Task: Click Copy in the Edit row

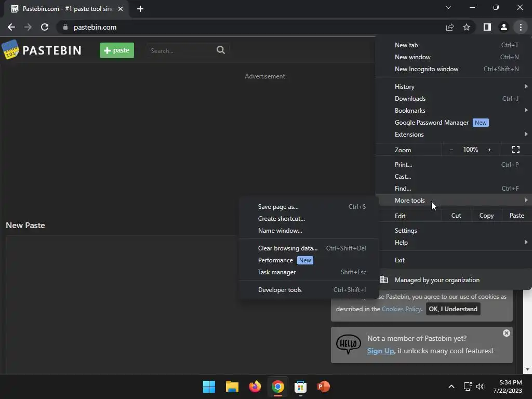Action: [x=486, y=216]
